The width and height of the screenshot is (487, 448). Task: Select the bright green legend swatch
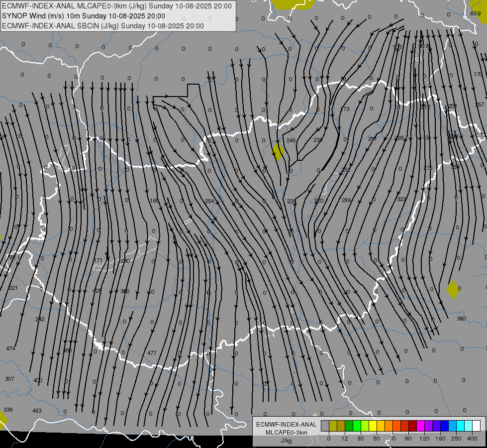[357, 426]
